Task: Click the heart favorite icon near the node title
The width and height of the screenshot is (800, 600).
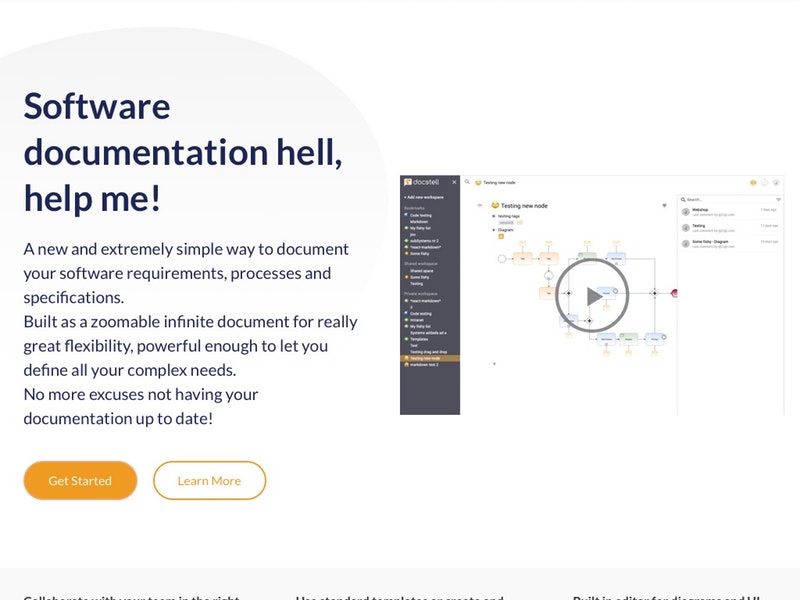Action: click(664, 206)
